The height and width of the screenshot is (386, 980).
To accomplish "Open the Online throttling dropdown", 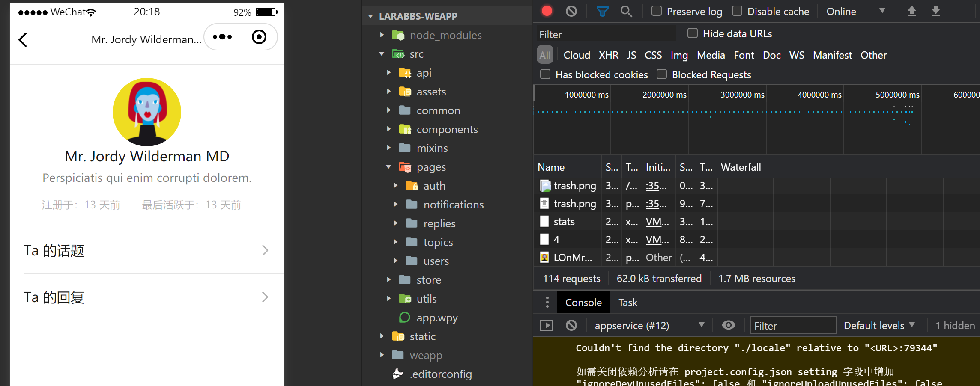I will tap(855, 12).
